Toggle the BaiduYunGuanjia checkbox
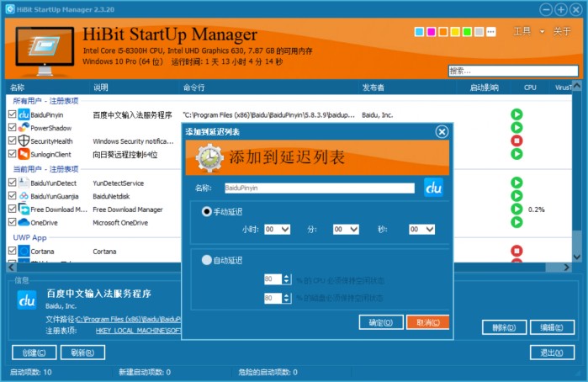Screen dimensions: 588x382 12,195
